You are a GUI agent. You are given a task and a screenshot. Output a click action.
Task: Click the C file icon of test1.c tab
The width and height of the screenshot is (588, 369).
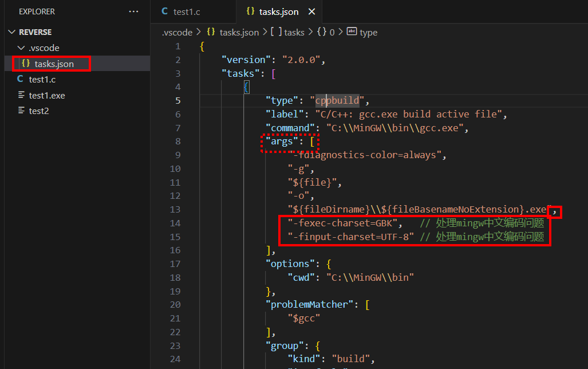point(165,11)
